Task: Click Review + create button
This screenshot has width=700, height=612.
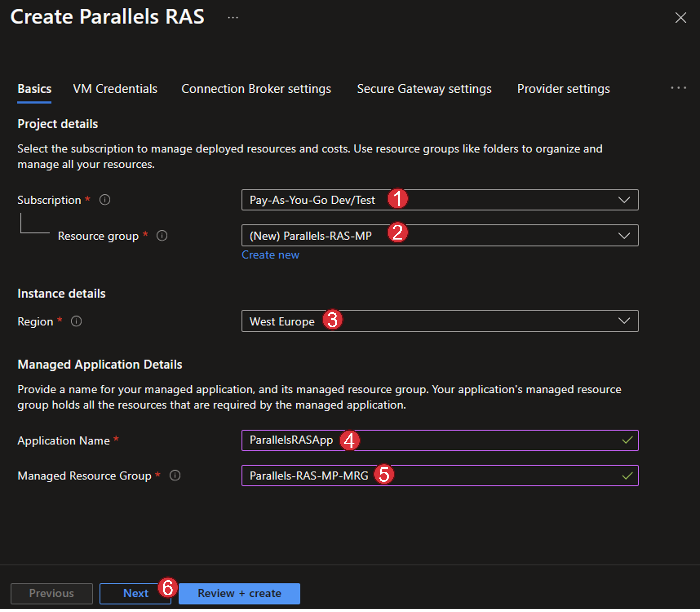Action: tap(239, 593)
